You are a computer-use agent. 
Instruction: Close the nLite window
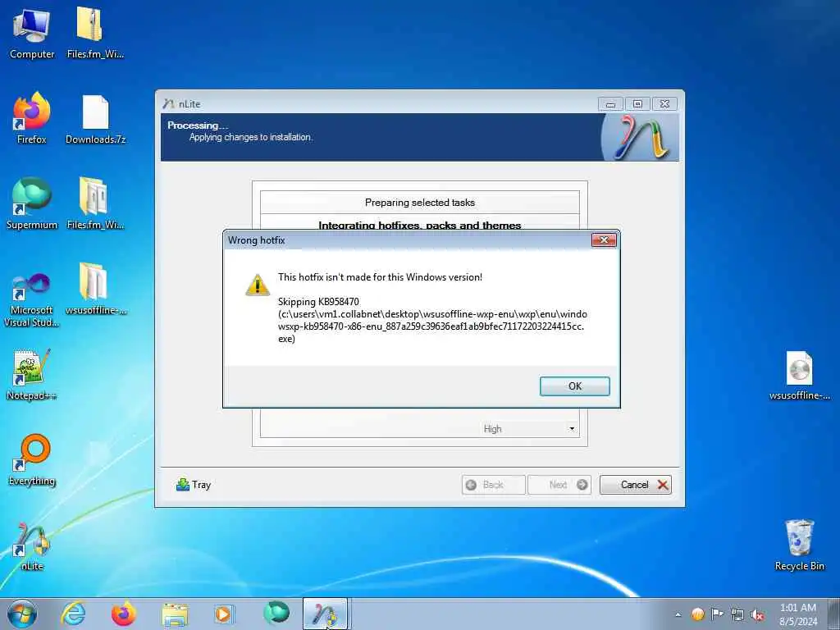click(664, 104)
